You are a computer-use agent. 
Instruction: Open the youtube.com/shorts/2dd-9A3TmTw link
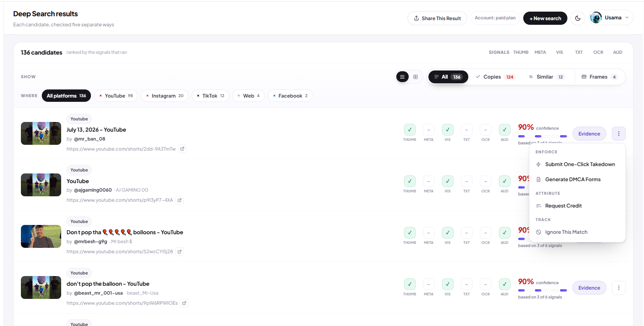point(121,149)
